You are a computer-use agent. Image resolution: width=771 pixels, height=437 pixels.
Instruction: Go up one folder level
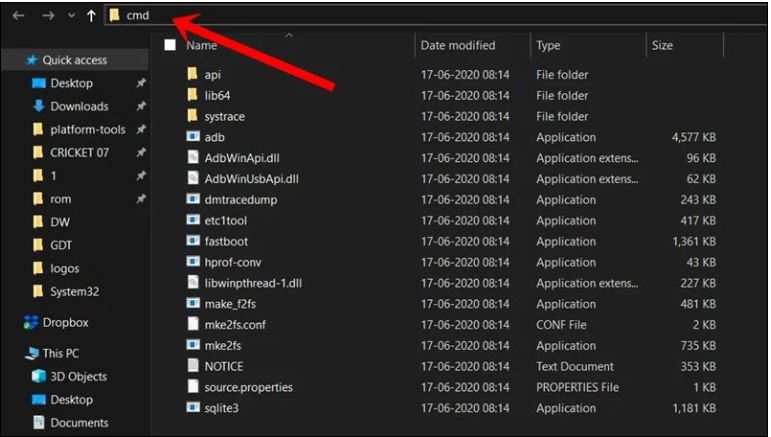click(x=91, y=16)
